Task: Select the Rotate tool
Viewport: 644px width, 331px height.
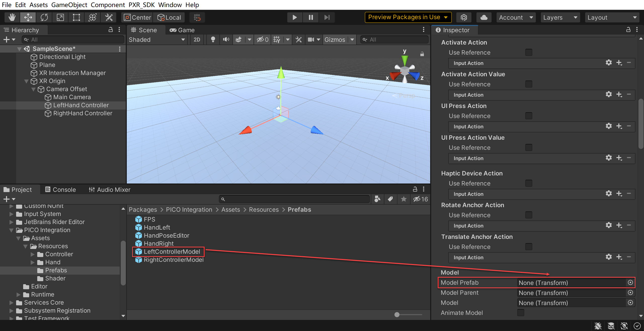Action: [x=44, y=17]
